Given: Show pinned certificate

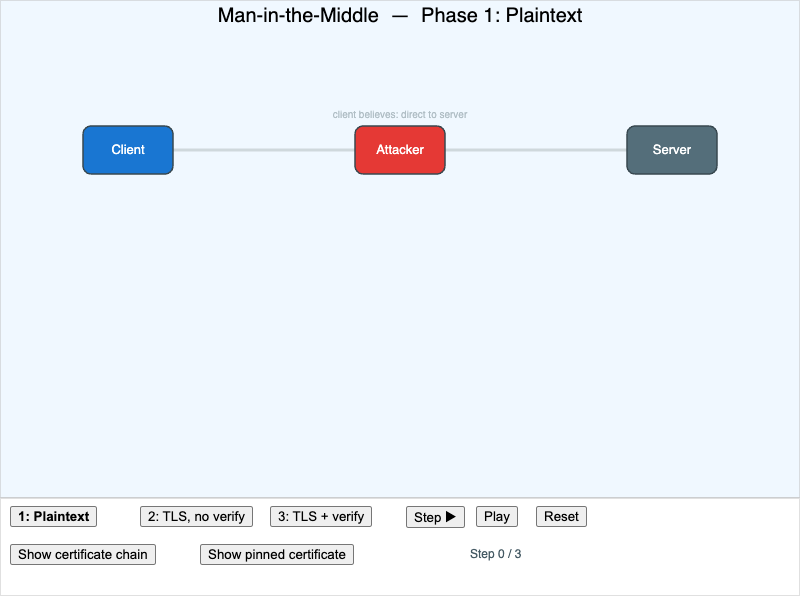Looking at the screenshot, I should pos(277,554).
